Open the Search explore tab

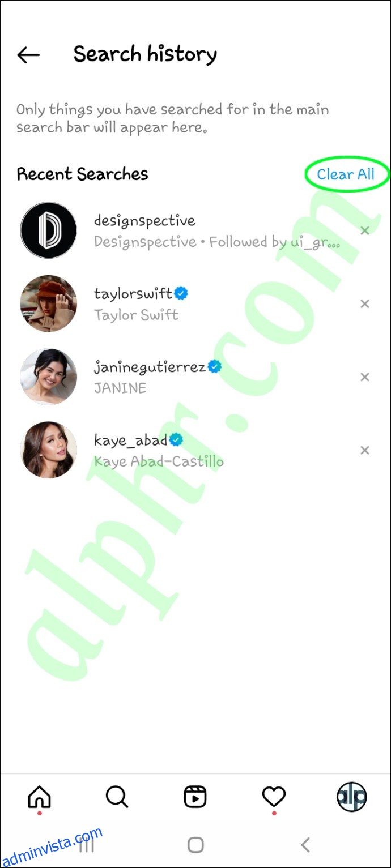(x=117, y=797)
